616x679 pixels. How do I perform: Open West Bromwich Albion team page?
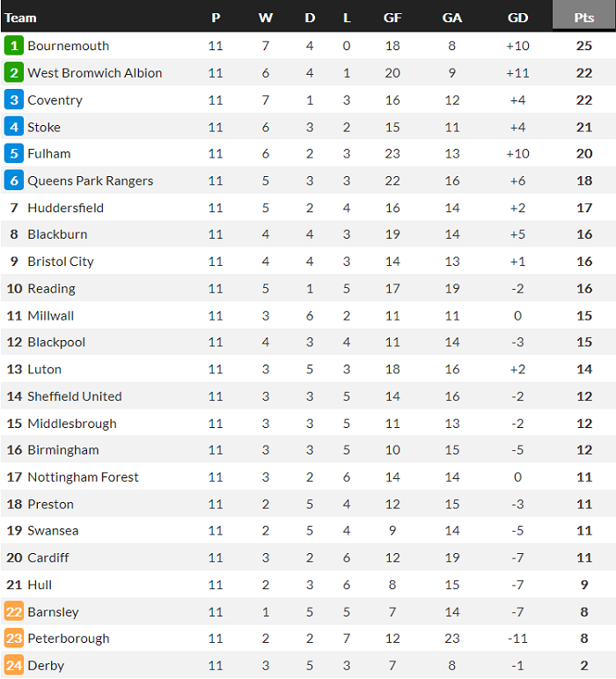95,73
